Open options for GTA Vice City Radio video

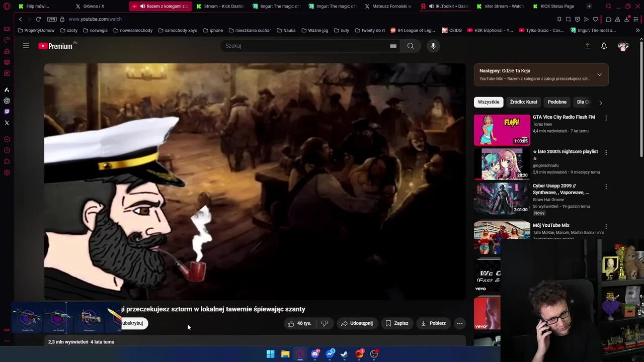pyautogui.click(x=606, y=118)
